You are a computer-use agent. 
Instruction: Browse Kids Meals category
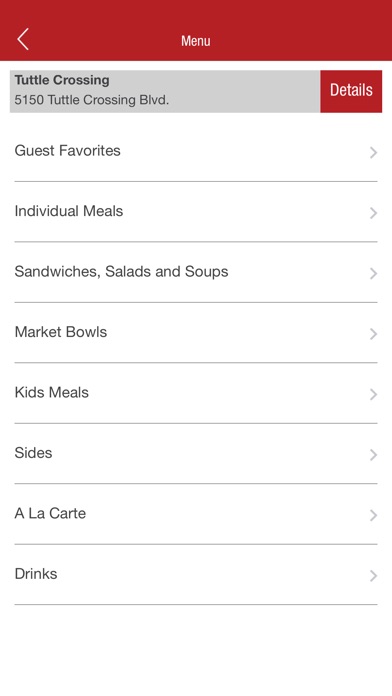(196, 393)
